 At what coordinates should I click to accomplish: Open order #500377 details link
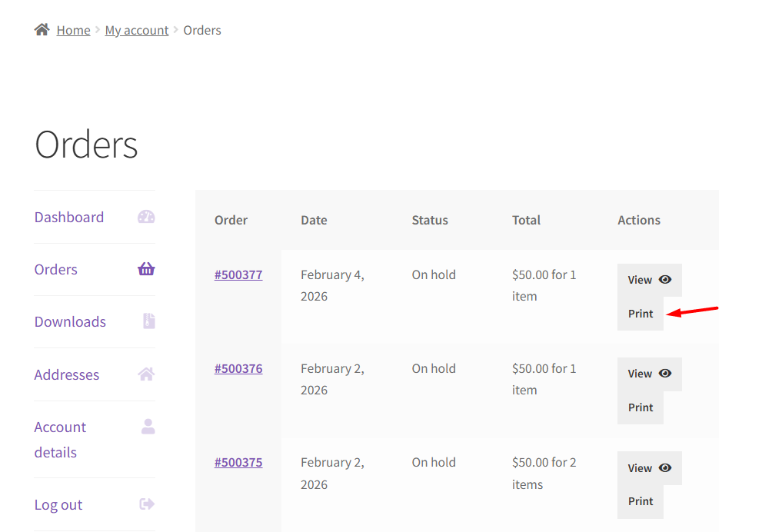click(x=238, y=274)
